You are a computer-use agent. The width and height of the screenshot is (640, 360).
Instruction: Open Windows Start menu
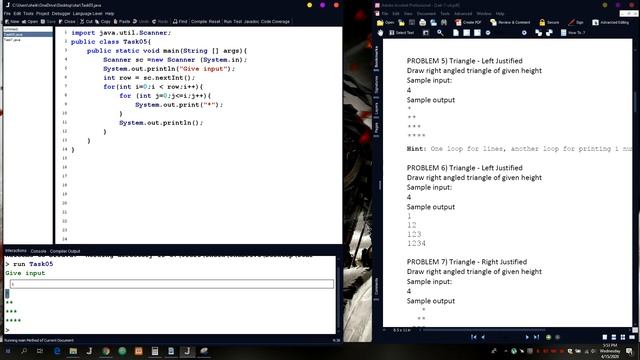[x=8, y=351]
